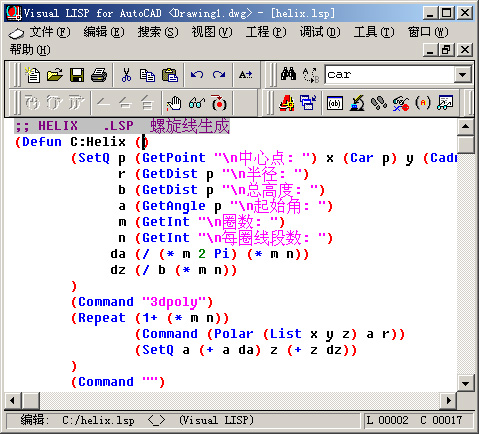Open a file with the folder icon

(55, 75)
